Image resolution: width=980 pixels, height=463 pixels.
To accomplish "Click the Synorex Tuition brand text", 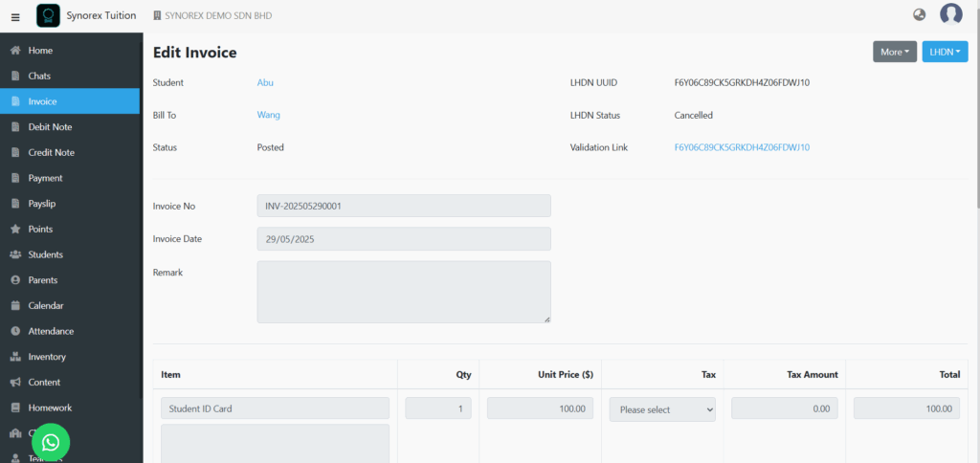I will click(x=101, y=15).
